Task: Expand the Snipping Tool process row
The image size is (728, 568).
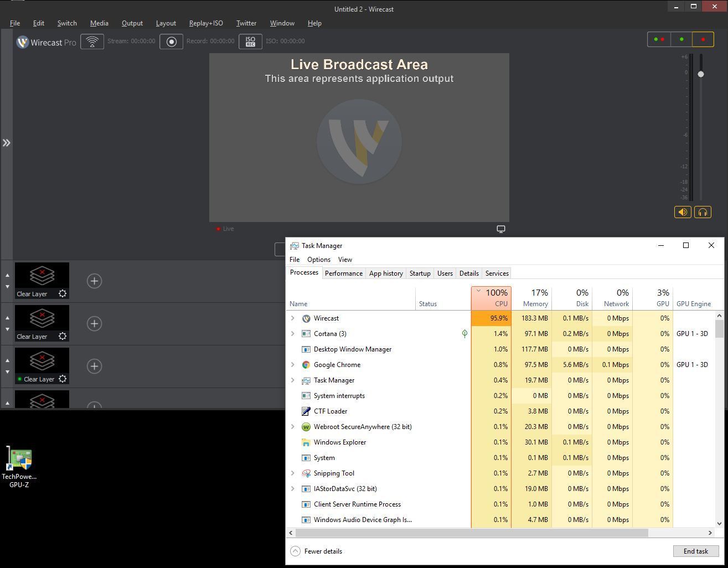Action: click(x=292, y=473)
